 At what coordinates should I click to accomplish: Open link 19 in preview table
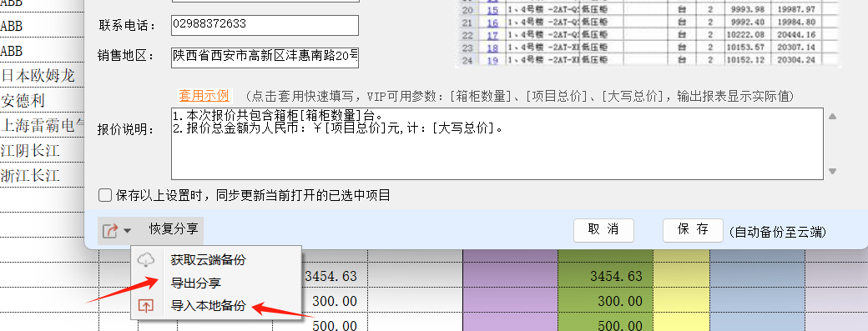pos(492,60)
